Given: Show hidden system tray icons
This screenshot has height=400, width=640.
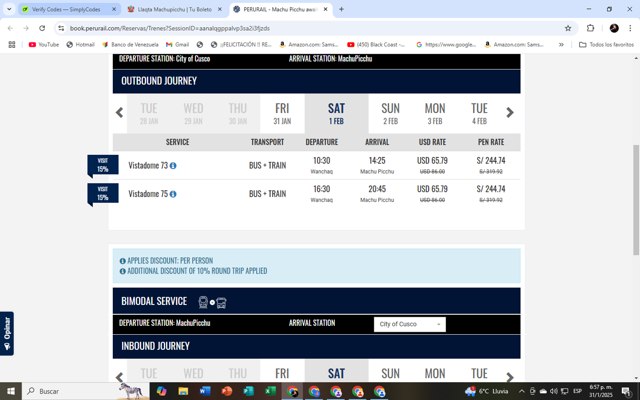Looking at the screenshot, I should pyautogui.click(x=522, y=391).
